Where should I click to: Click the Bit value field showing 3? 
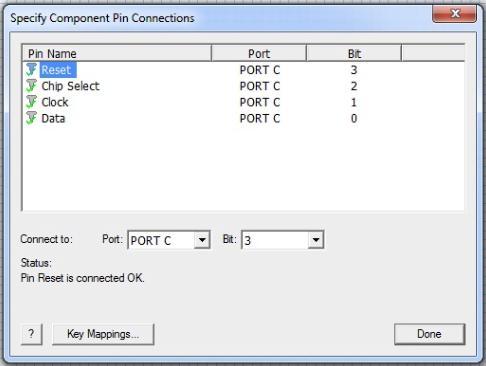tap(283, 240)
